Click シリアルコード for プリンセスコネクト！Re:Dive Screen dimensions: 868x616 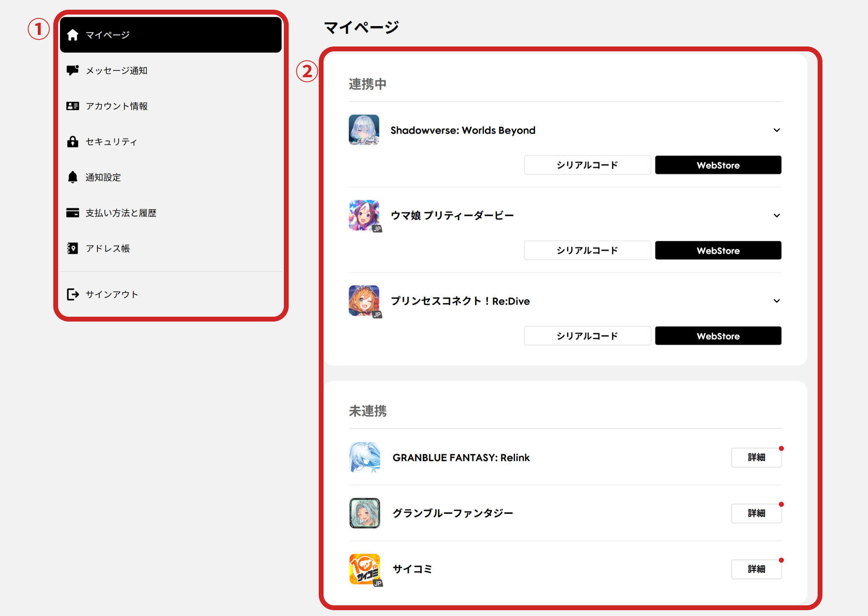click(x=587, y=336)
